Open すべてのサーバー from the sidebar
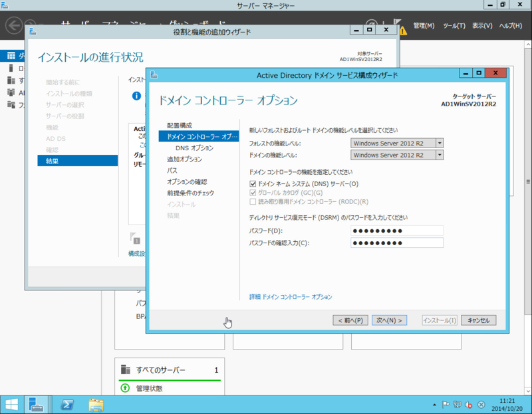 coord(11,80)
